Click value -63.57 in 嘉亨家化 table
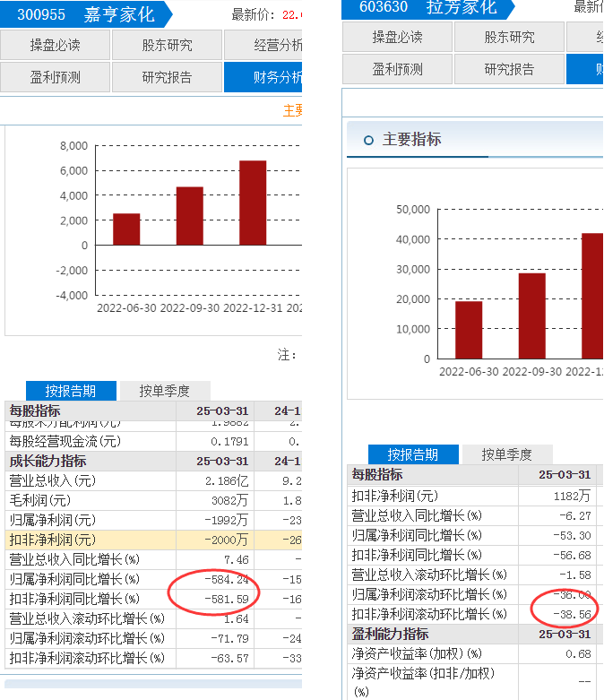The image size is (604, 700). point(229,658)
